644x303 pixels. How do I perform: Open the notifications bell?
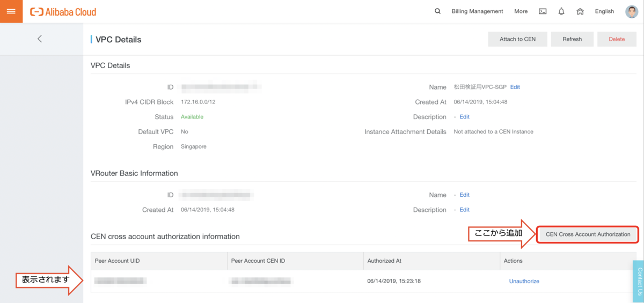point(561,11)
